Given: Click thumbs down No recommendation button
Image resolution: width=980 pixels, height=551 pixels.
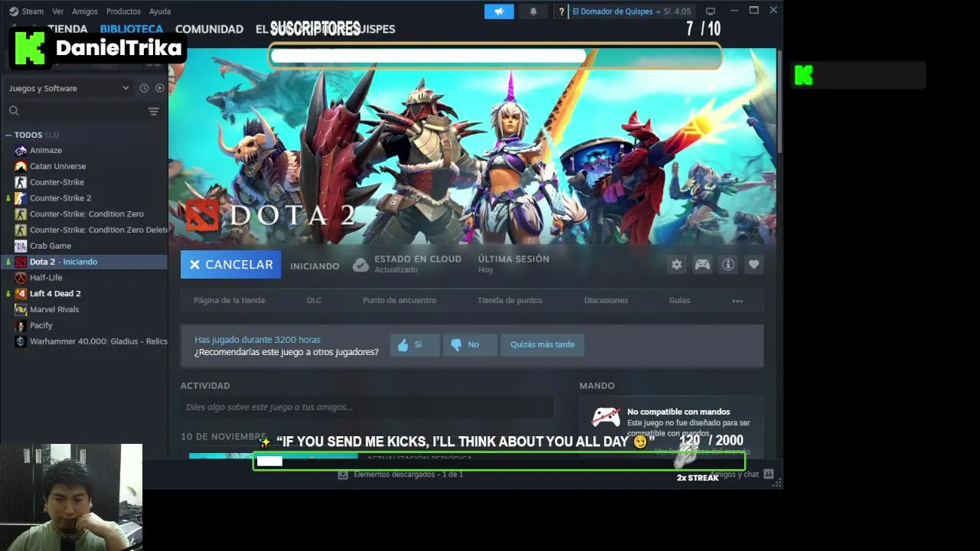Looking at the screenshot, I should (x=470, y=344).
